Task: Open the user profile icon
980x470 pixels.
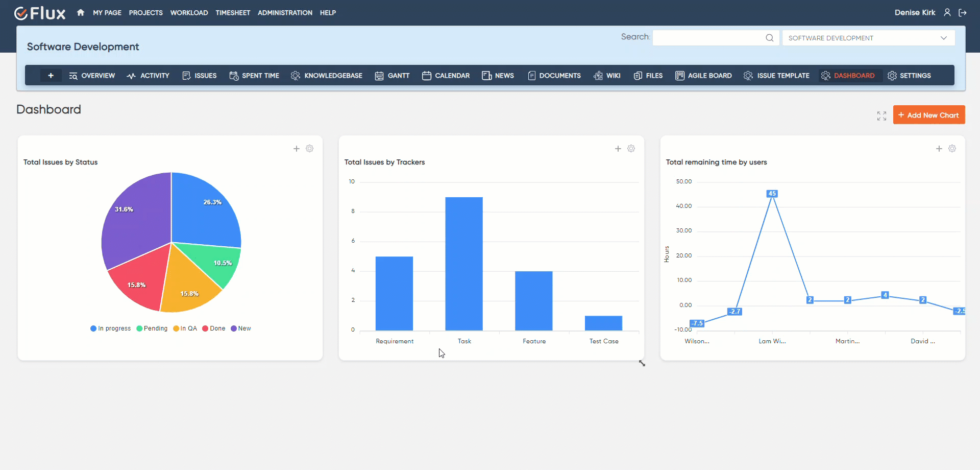Action: click(947, 13)
